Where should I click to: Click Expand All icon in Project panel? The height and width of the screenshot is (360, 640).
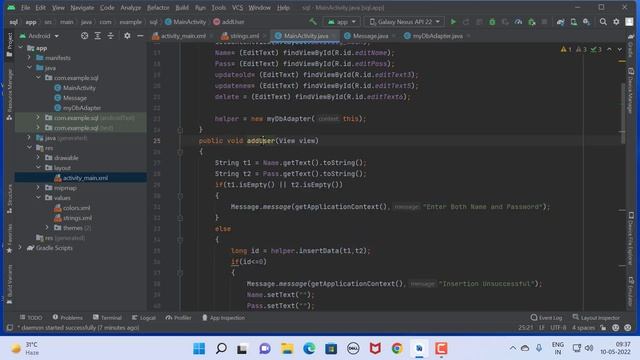click(98, 36)
